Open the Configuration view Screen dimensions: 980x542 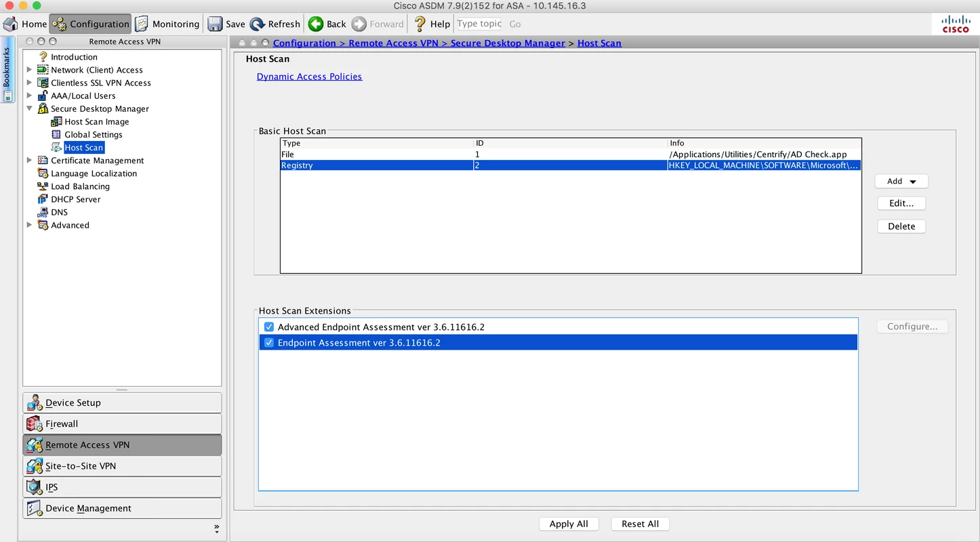tap(90, 24)
